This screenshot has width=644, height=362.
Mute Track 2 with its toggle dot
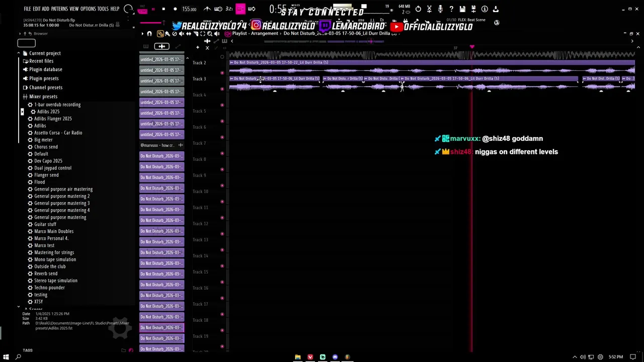coord(222,73)
